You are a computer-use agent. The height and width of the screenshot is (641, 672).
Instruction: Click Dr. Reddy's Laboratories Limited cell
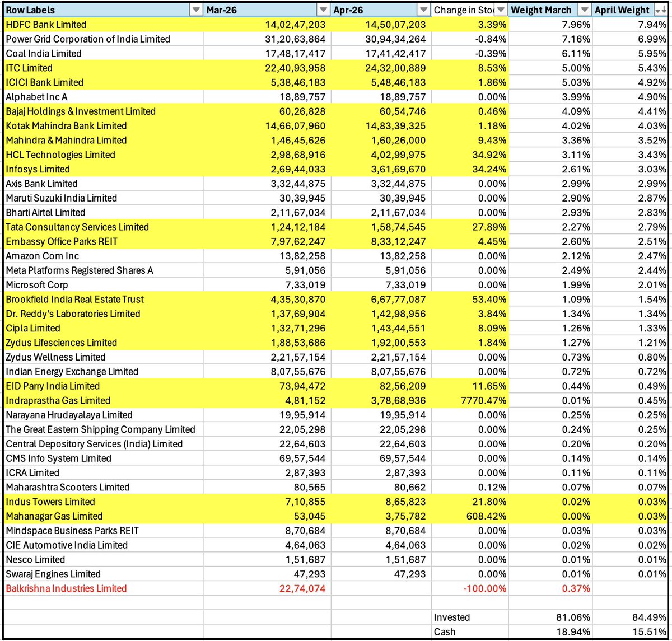click(x=104, y=314)
